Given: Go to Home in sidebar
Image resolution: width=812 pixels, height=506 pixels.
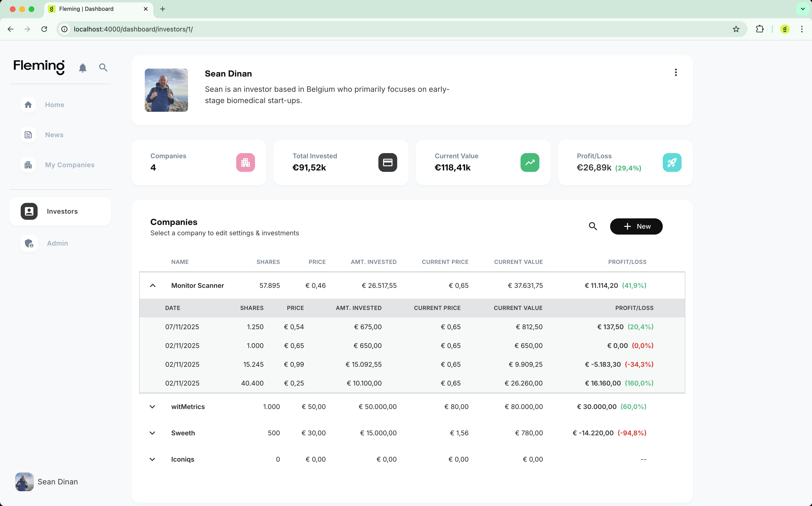Looking at the screenshot, I should click(54, 105).
